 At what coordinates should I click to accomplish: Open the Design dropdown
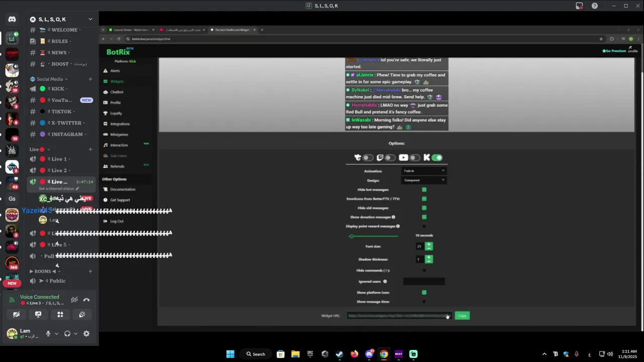click(424, 180)
